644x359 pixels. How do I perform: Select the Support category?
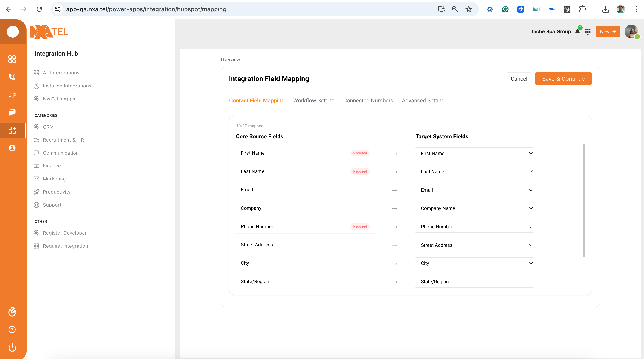pyautogui.click(x=47, y=205)
